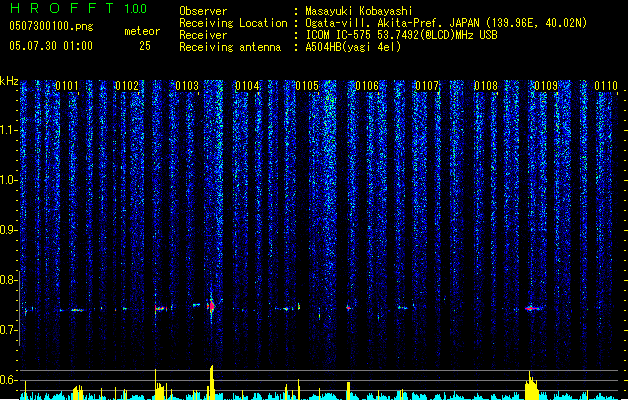This screenshot has height=400, width=629.
Task: Click the 0.8 frequency axis label
Action: point(9,280)
